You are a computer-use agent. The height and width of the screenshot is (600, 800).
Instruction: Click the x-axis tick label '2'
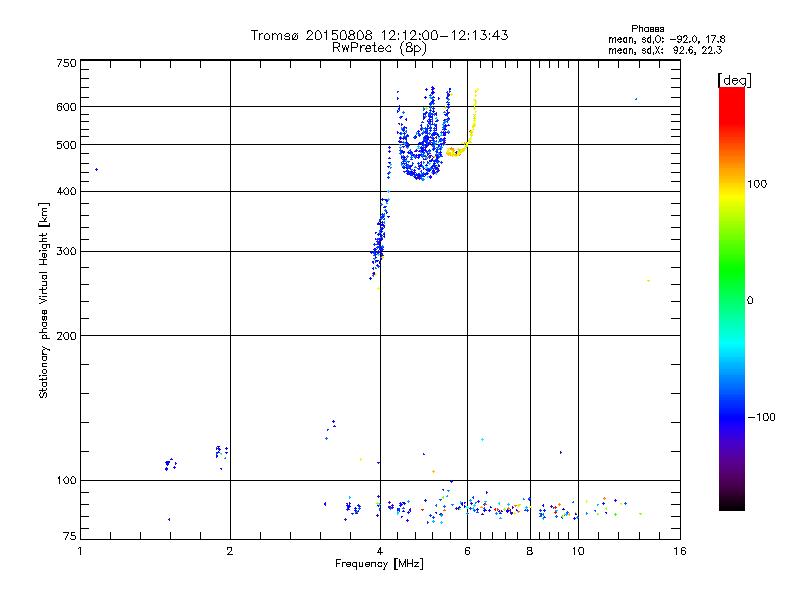tap(230, 551)
